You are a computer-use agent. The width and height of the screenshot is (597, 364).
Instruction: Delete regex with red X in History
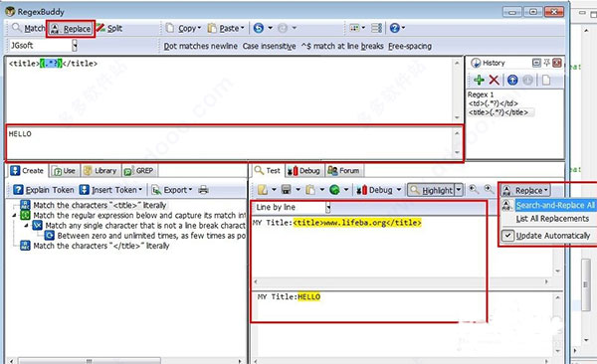[494, 80]
